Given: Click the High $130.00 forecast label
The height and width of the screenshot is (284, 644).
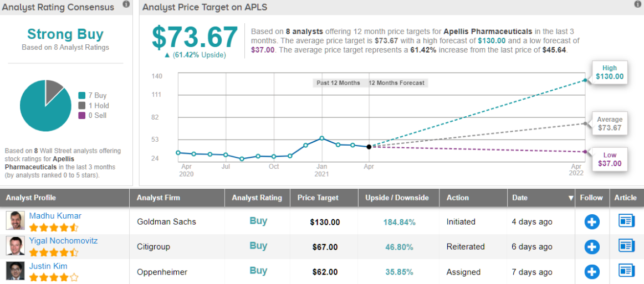Looking at the screenshot, I should (x=609, y=73).
